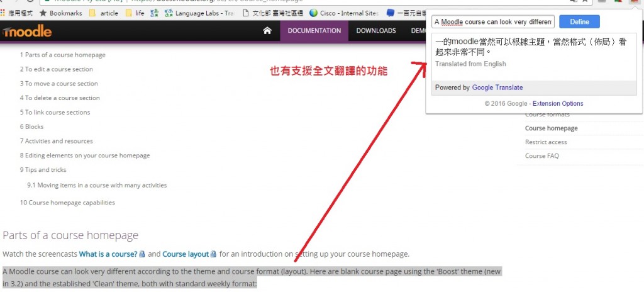The height and width of the screenshot is (292, 644).
Task: Jump to '10 Course homepage capabilities'
Action: (x=67, y=203)
